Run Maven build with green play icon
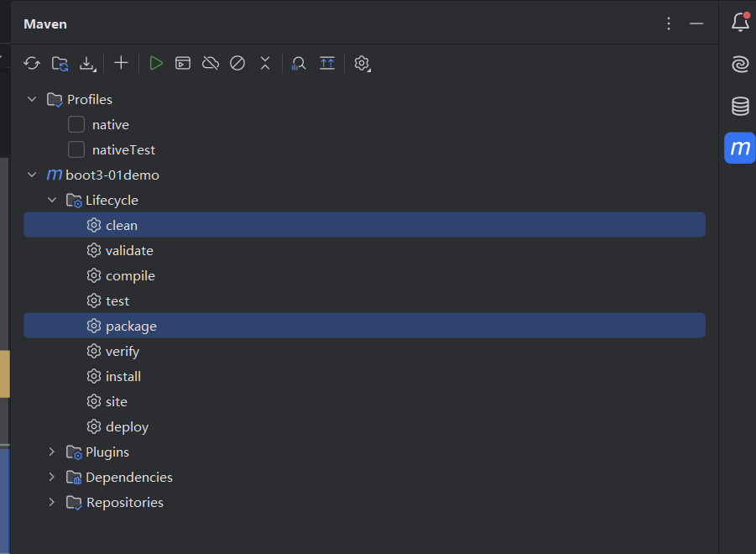Screen dimensions: 756x554 [156, 63]
